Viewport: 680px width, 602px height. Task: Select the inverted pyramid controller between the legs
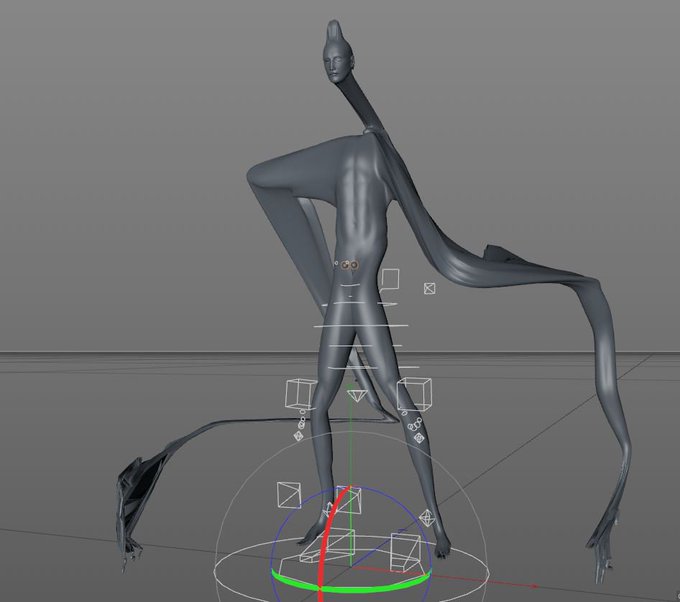[x=356, y=396]
